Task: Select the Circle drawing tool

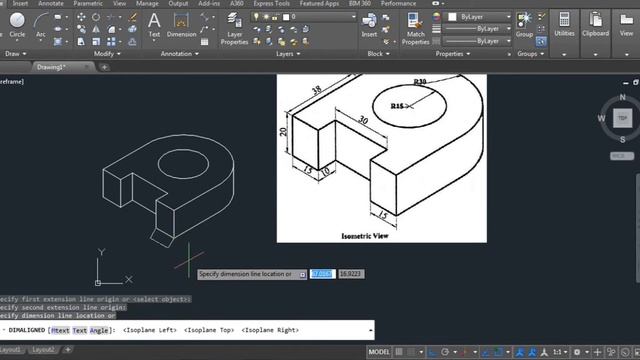Action: pyautogui.click(x=17, y=25)
